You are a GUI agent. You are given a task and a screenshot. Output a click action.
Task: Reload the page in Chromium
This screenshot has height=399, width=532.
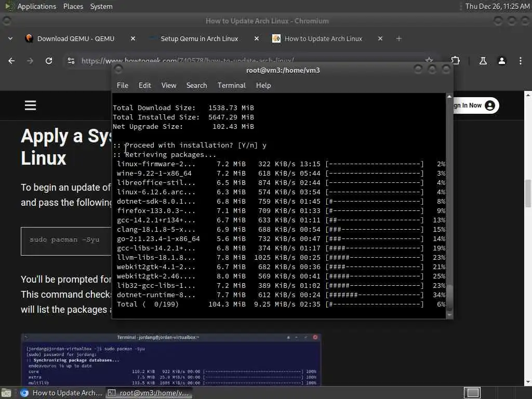click(49, 61)
